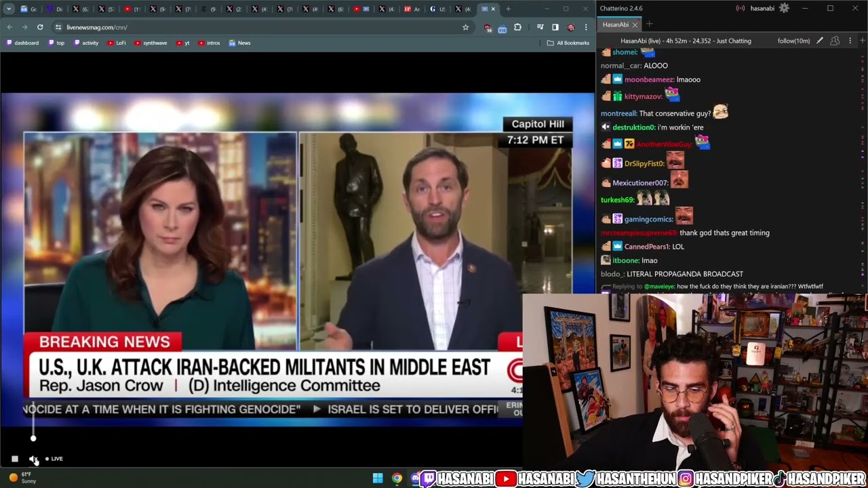Open the weather widget showing Sunny
This screenshot has height=488, width=868.
[23, 478]
